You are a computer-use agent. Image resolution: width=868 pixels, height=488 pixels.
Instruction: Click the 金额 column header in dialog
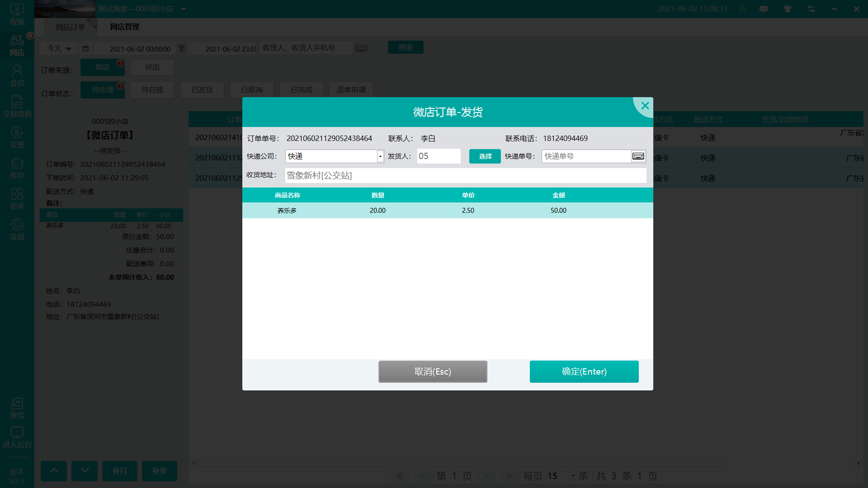pos(559,195)
